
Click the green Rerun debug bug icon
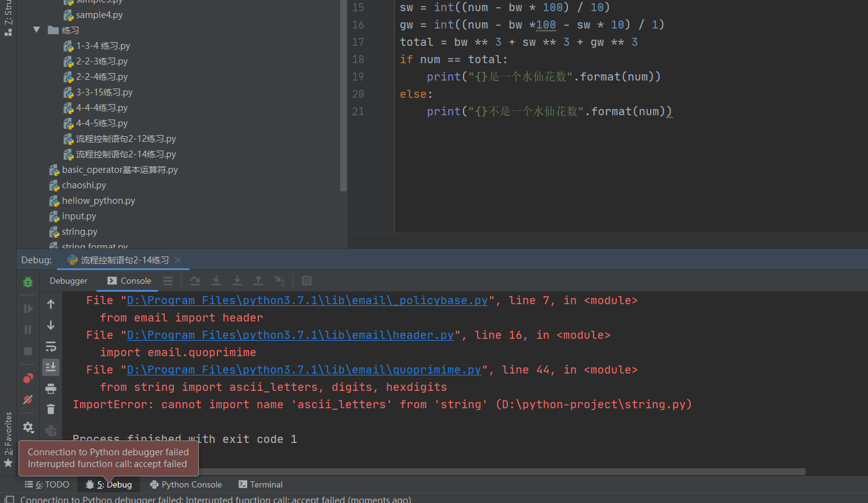28,282
